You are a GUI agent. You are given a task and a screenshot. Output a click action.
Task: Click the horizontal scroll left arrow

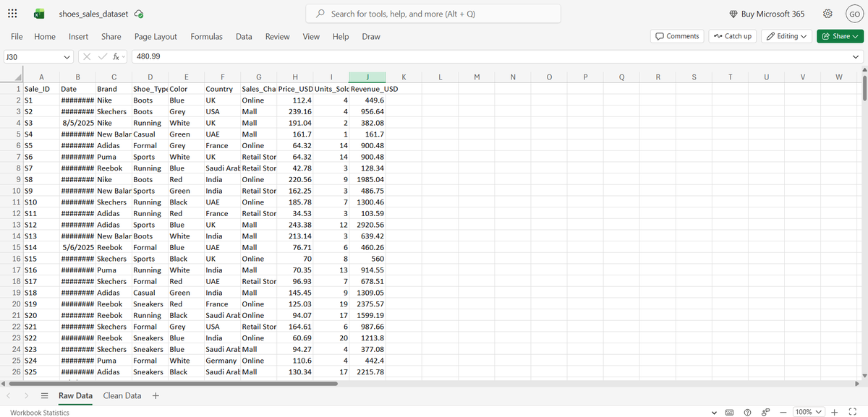4,383
